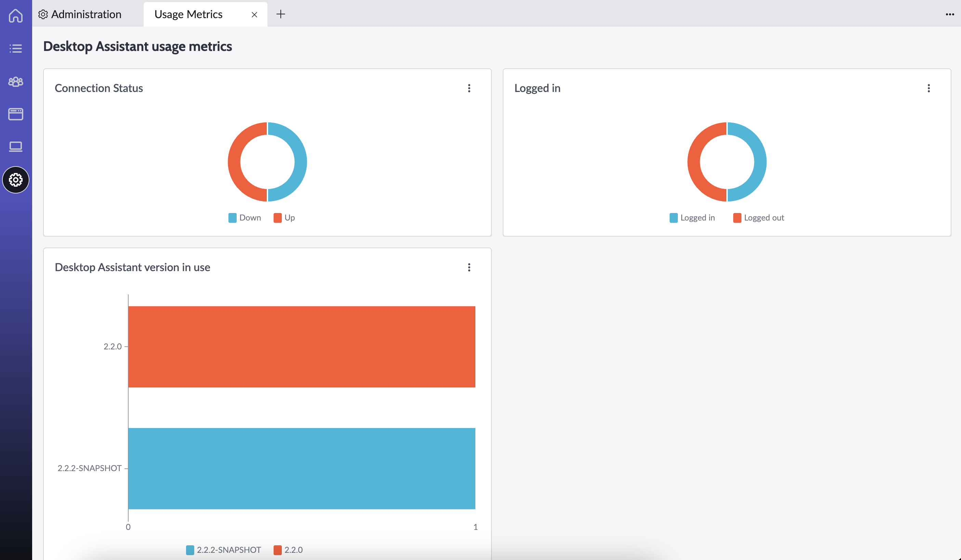Open the Home icon in sidebar
The image size is (961, 560).
pyautogui.click(x=16, y=16)
